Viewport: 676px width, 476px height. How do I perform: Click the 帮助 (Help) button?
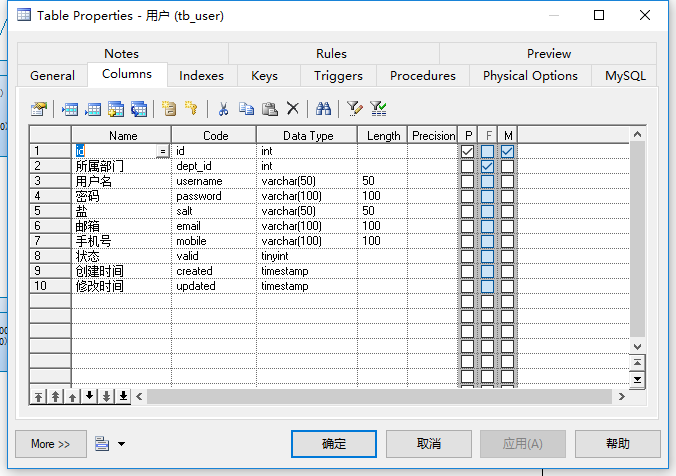pyautogui.click(x=617, y=444)
